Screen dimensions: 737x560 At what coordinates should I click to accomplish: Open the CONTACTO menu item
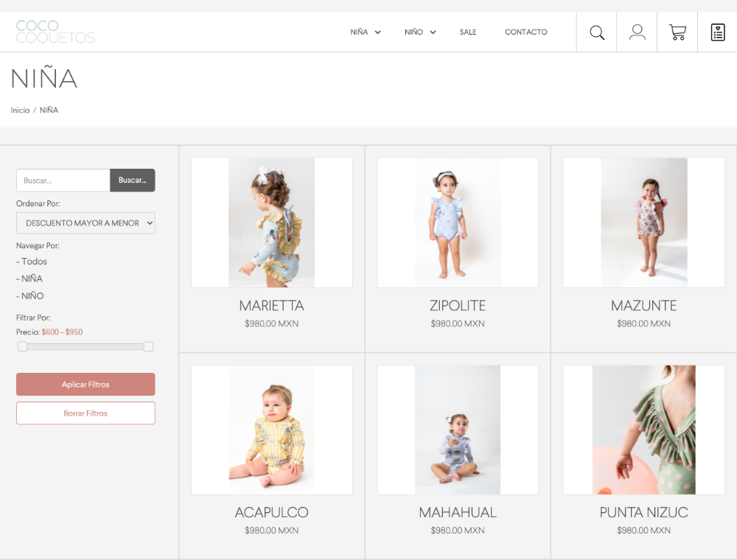click(525, 32)
